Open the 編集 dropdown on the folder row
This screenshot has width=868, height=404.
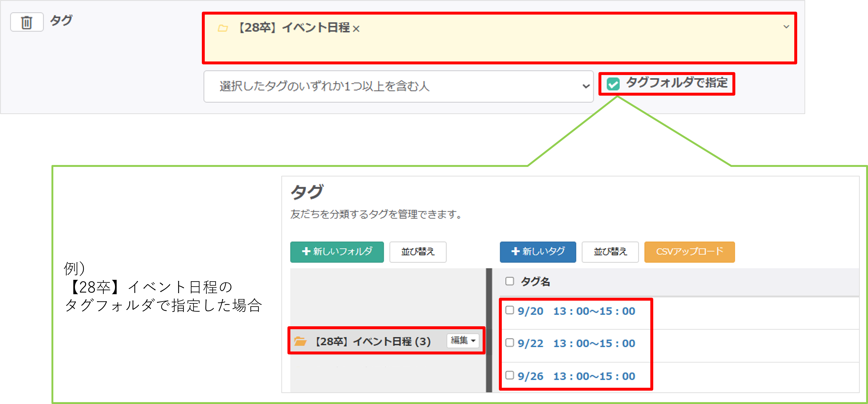[x=463, y=341]
